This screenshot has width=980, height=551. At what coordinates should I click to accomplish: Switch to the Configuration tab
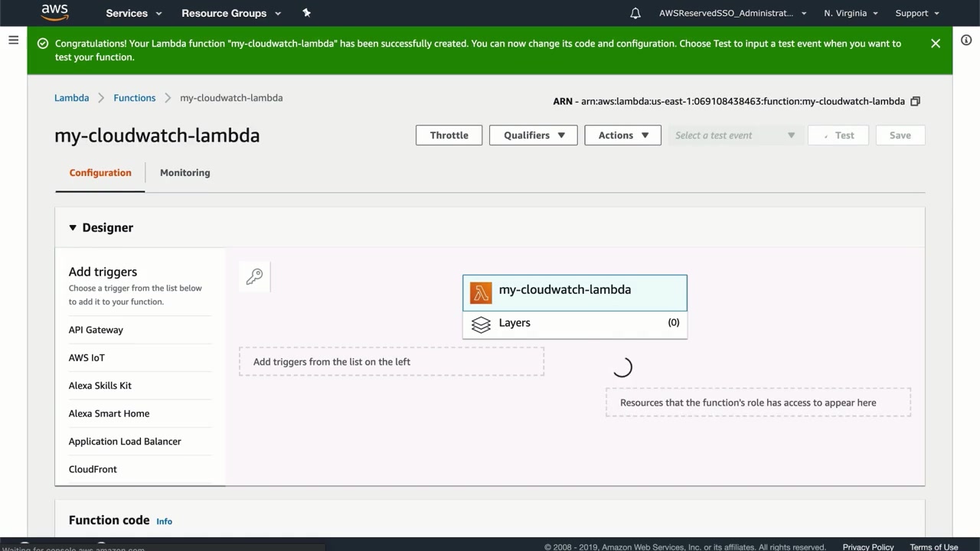(100, 173)
